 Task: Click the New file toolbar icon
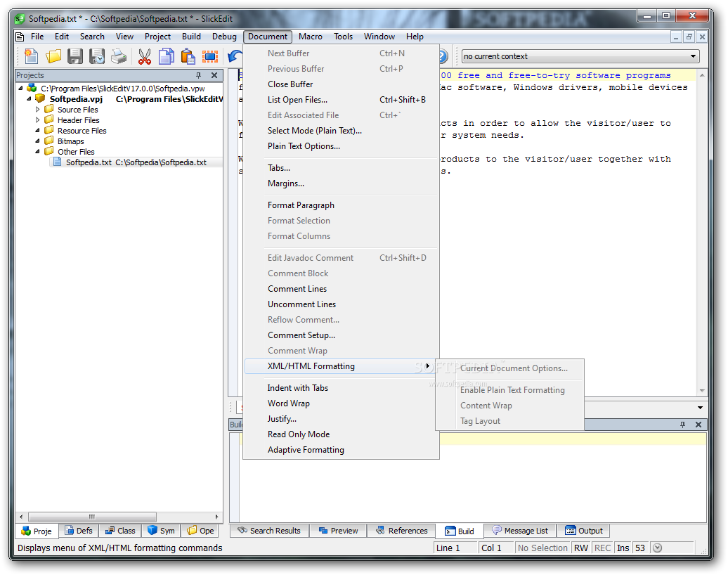coord(31,56)
